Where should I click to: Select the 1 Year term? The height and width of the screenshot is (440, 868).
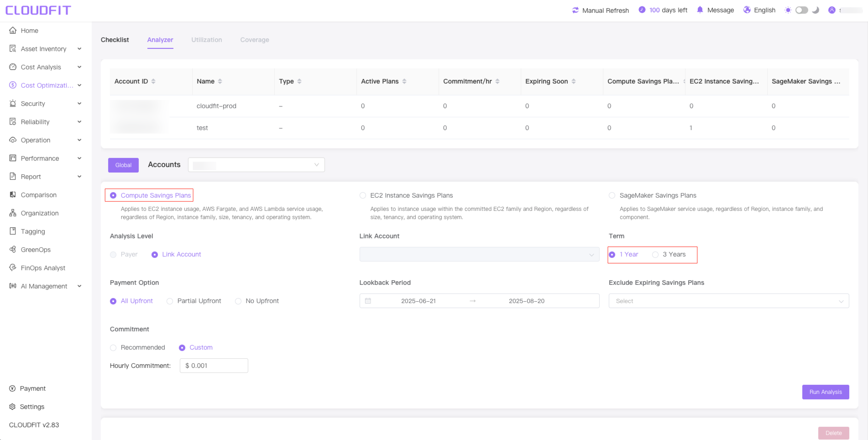[612, 255]
